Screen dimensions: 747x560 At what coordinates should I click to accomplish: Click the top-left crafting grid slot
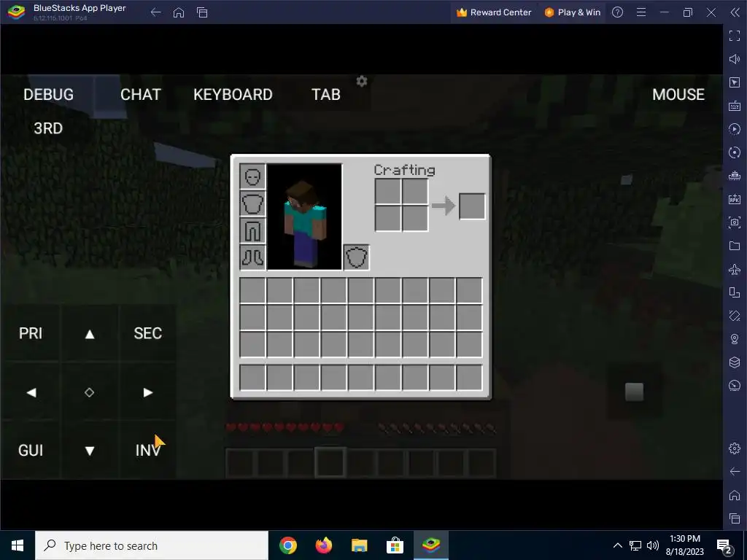coord(388,192)
